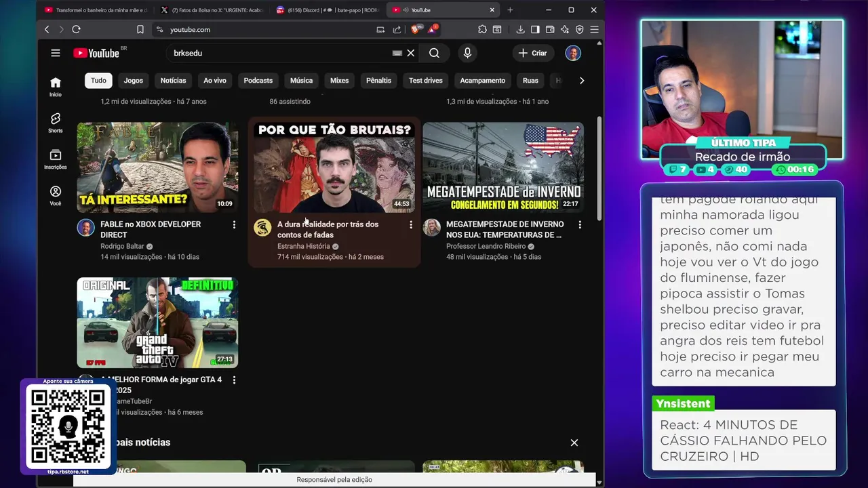Open Brave Rewards triangle icon
868x488 pixels.
pyautogui.click(x=433, y=29)
